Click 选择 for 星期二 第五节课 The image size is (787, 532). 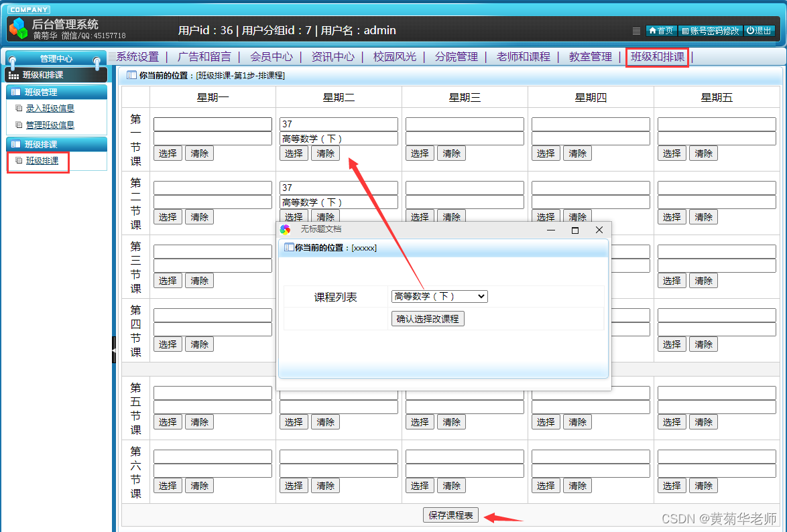click(x=294, y=423)
